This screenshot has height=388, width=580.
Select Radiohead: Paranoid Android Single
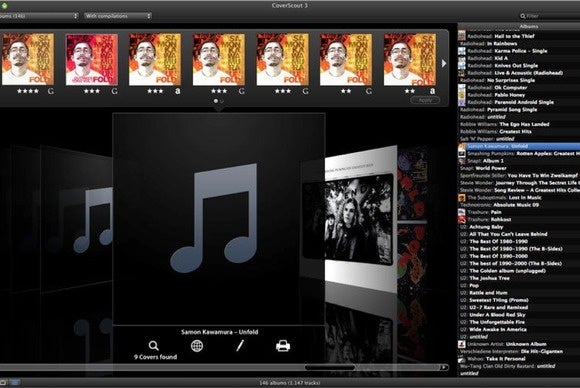click(x=519, y=102)
